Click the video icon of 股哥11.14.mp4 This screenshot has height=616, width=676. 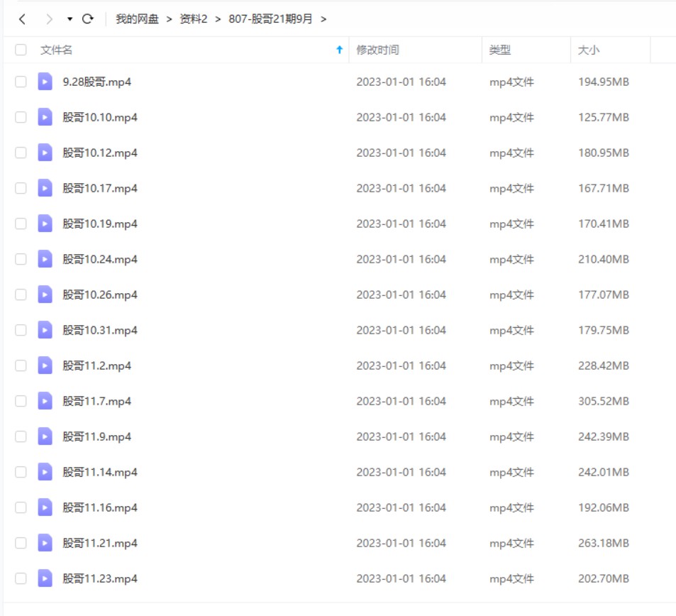click(x=45, y=472)
